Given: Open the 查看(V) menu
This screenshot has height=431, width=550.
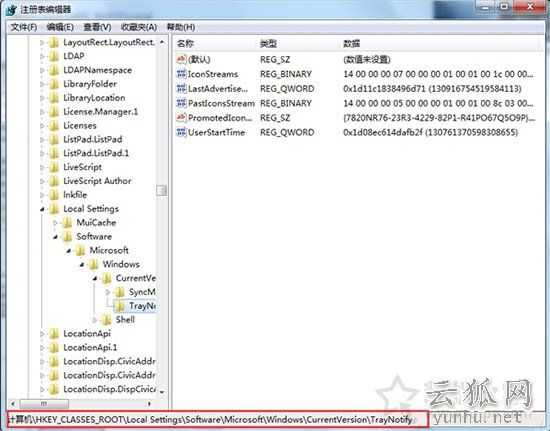Looking at the screenshot, I should tap(97, 27).
